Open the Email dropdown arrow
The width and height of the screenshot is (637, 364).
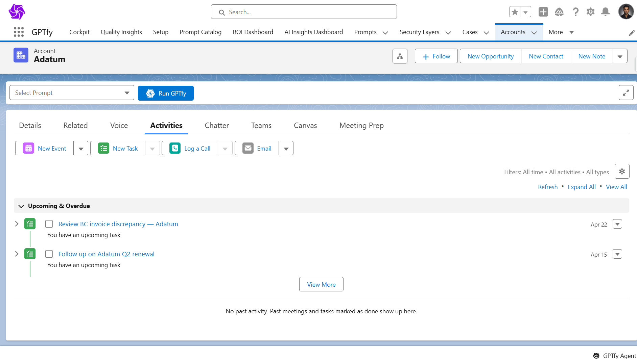[286, 148]
